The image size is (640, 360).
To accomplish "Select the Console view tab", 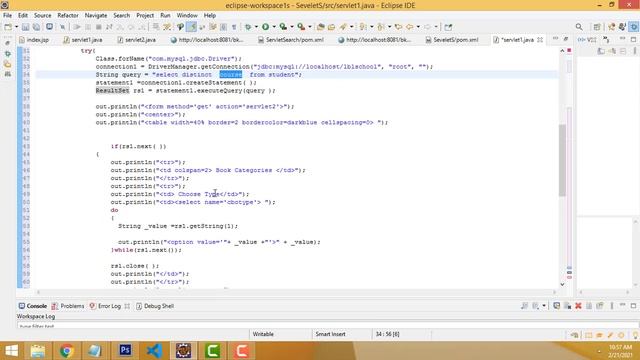I will click(33, 306).
